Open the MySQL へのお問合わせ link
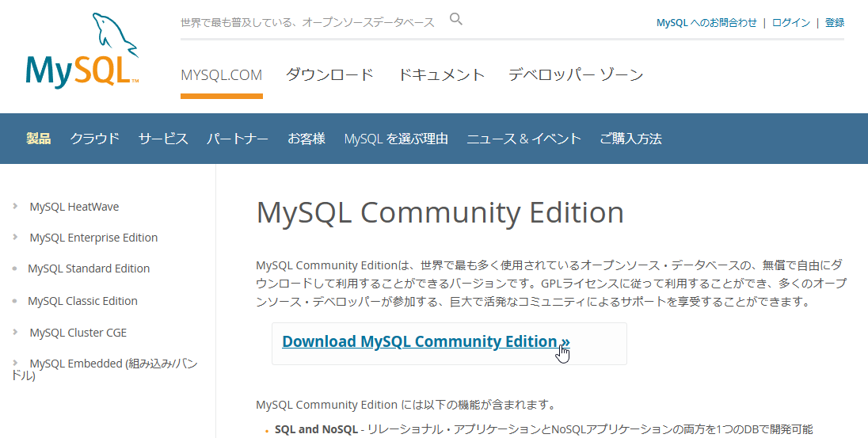Screen dimensions: 868x438 (706, 23)
